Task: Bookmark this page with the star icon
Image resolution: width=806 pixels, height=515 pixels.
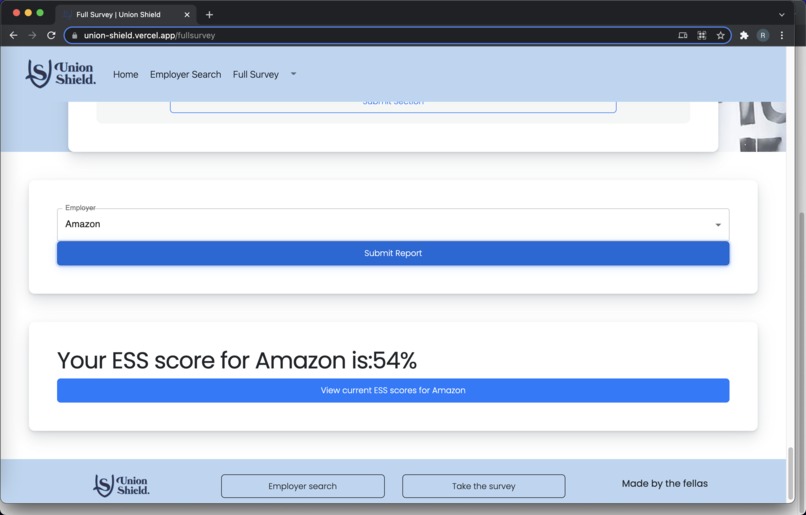Action: click(721, 35)
